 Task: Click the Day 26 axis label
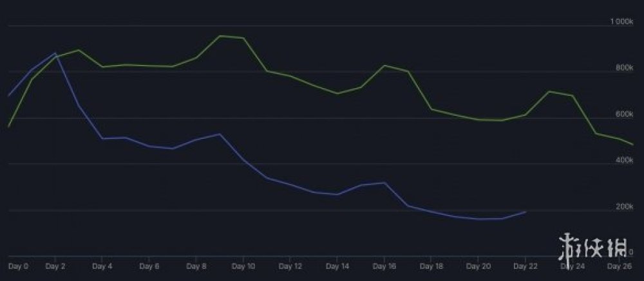(619, 265)
